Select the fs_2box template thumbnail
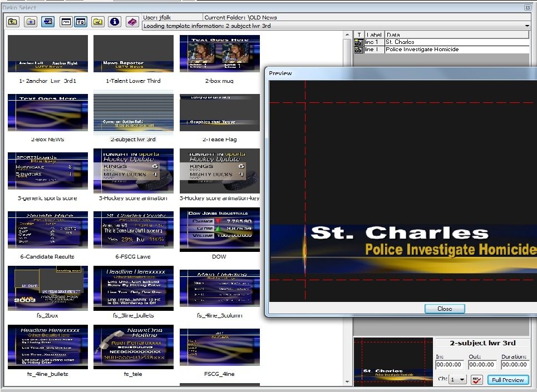The width and height of the screenshot is (537, 392). (48, 288)
